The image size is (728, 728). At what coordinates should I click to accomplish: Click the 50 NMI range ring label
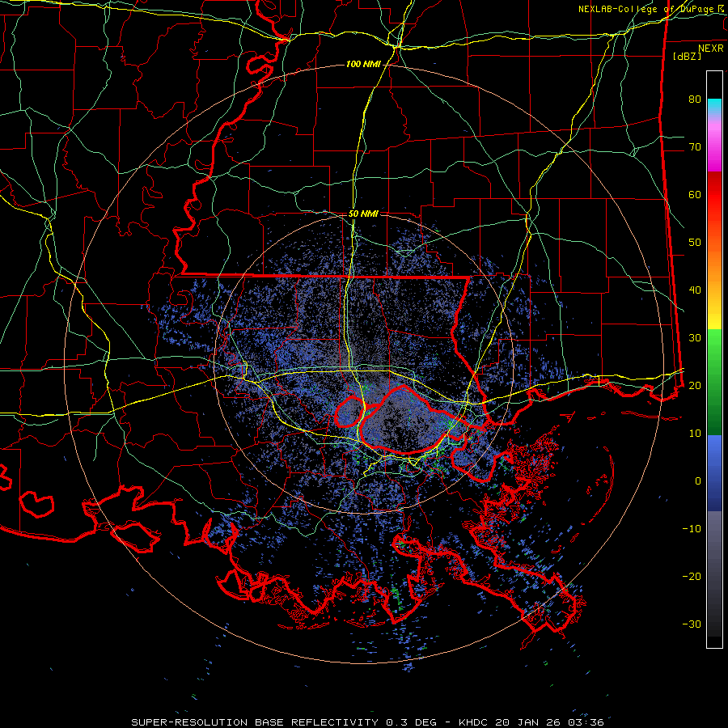coord(363,214)
